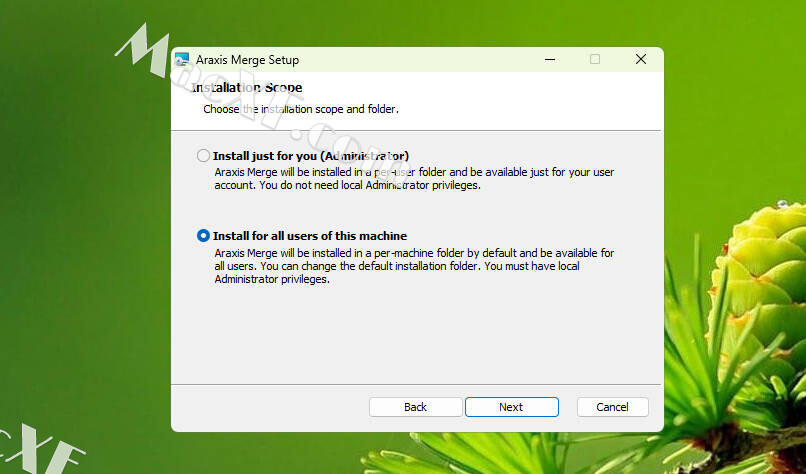Click the Next button

click(x=511, y=407)
